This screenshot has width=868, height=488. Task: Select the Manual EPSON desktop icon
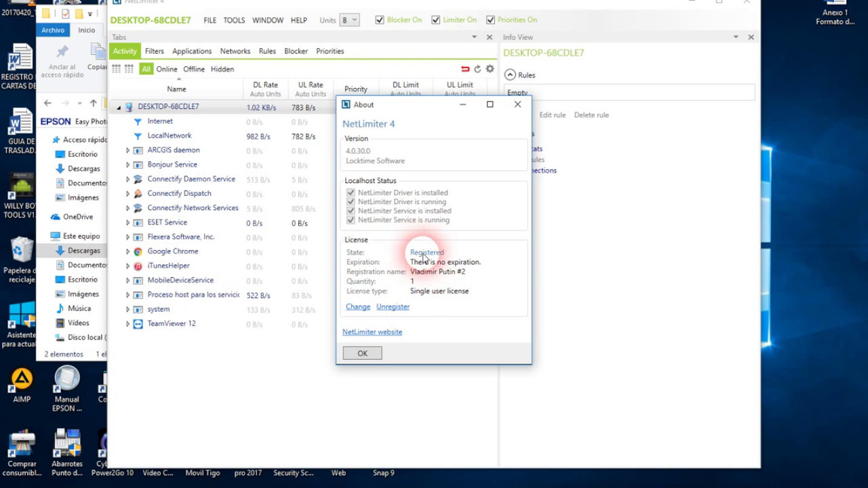click(67, 378)
